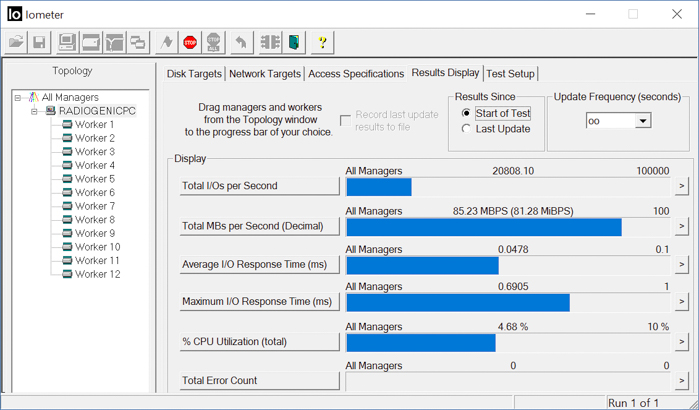Click the Total MBs per Second progress bar
699x410 pixels.
tap(507, 227)
